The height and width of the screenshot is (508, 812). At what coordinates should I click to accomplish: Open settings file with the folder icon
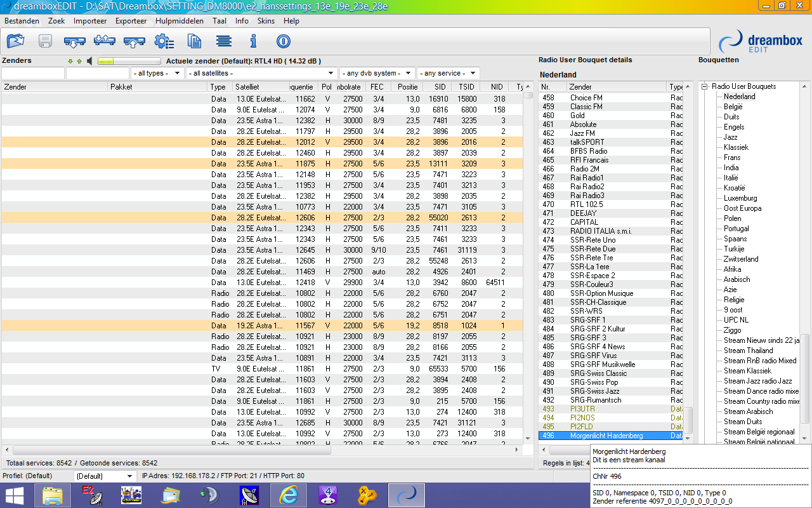(16, 42)
